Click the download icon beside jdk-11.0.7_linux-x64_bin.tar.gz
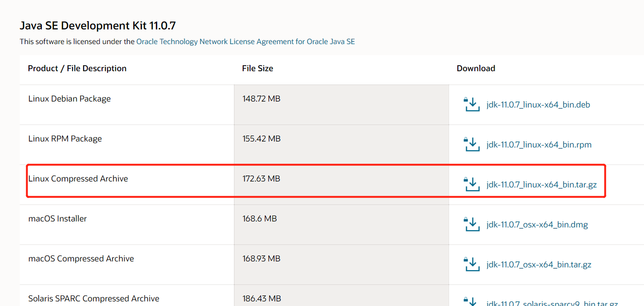 (x=472, y=185)
